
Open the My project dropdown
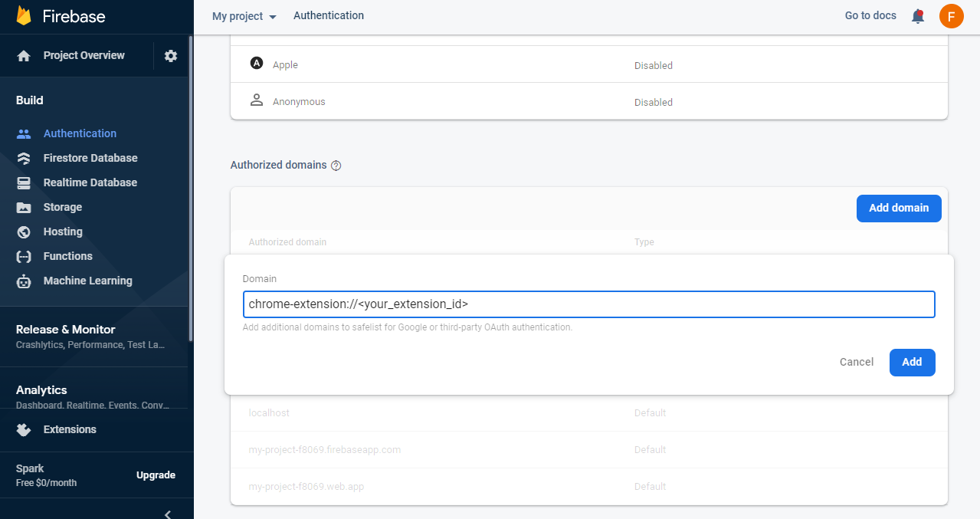pos(243,15)
